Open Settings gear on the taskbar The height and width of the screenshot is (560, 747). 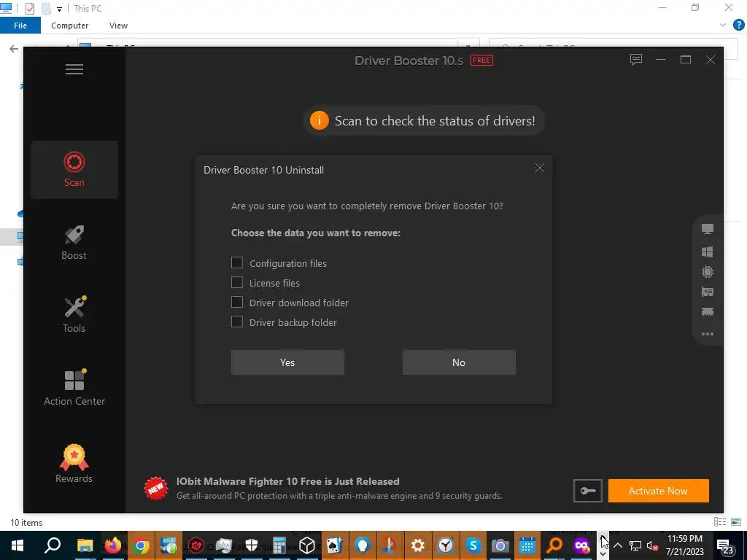click(418, 545)
